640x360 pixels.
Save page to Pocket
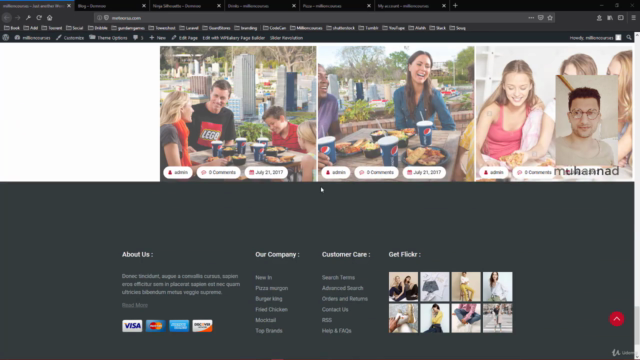540,18
